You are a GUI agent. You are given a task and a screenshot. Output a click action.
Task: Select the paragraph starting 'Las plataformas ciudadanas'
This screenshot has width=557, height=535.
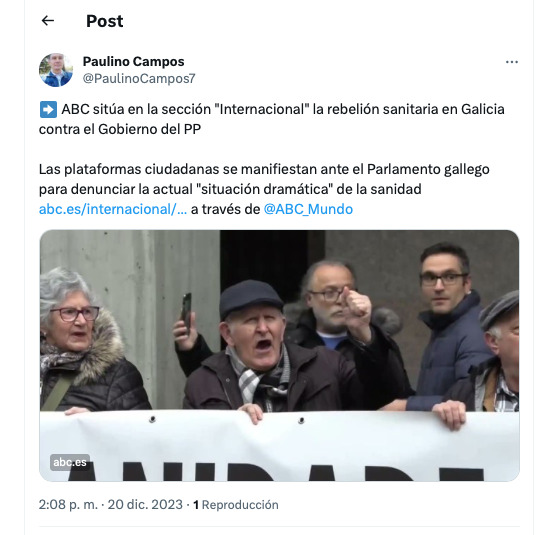click(x=264, y=189)
